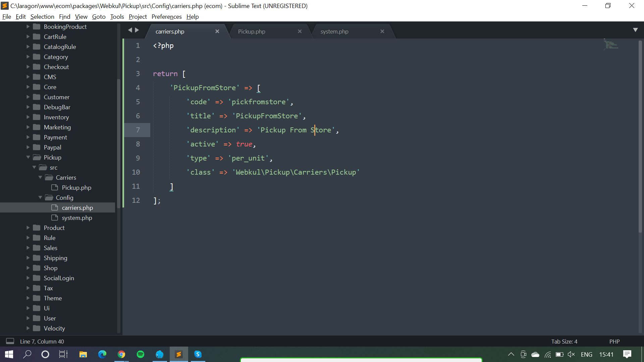Click the SocialLogin folder icon
The height and width of the screenshot is (362, 644).
[x=37, y=278]
